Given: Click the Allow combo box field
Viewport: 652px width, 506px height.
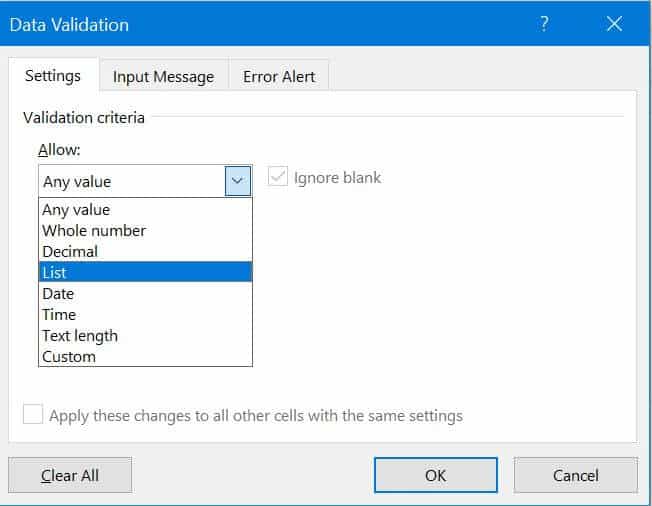Looking at the screenshot, I should pos(131,181).
